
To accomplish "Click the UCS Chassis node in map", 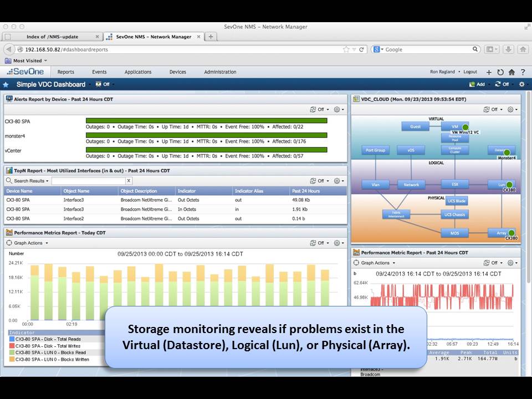I will coord(454,214).
